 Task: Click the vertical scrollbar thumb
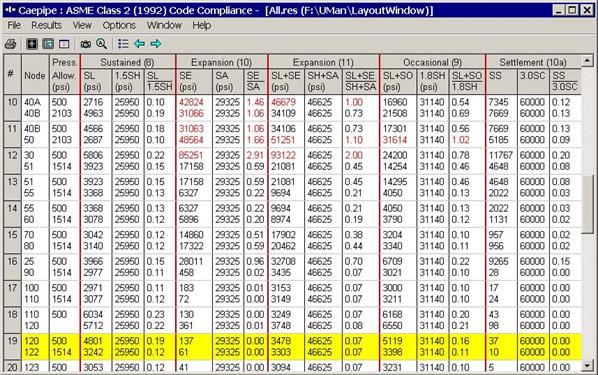click(x=587, y=204)
